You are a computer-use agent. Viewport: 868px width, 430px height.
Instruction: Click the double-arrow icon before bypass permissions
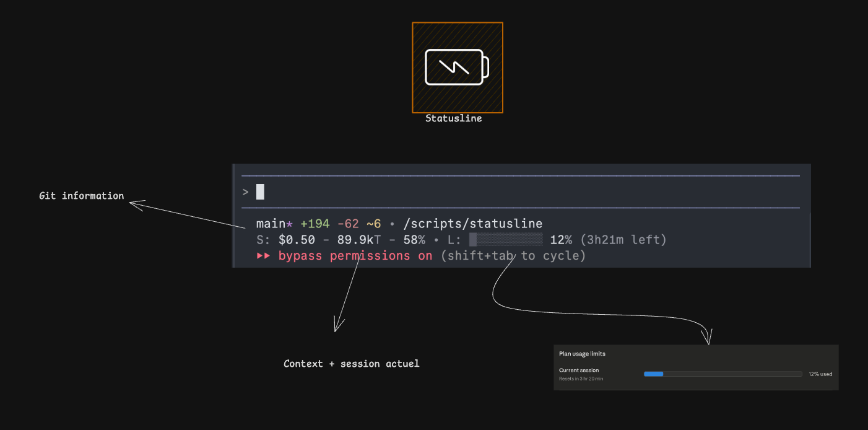(x=263, y=256)
